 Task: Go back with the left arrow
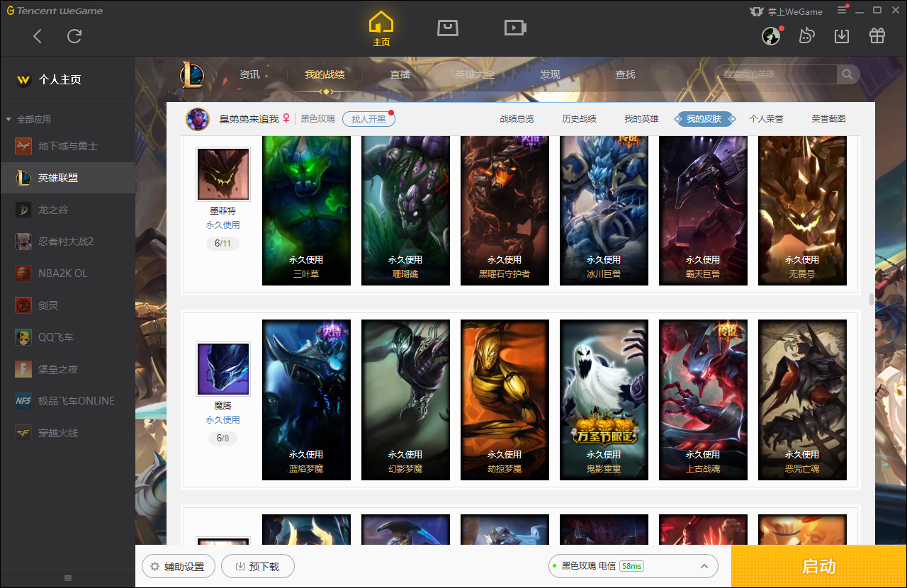pyautogui.click(x=38, y=36)
